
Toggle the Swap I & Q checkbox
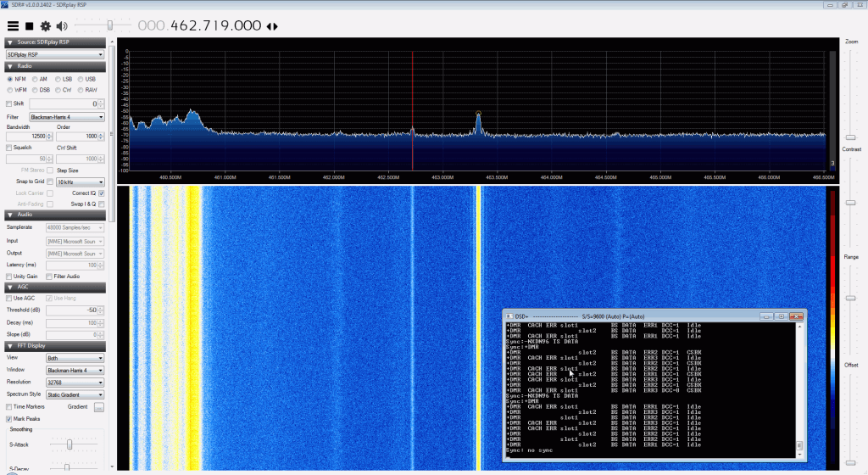pyautogui.click(x=102, y=204)
